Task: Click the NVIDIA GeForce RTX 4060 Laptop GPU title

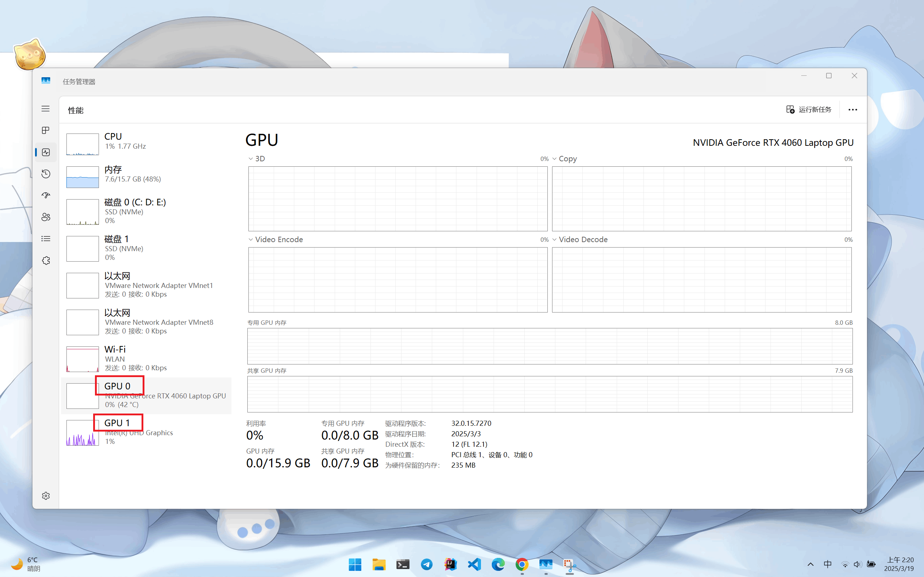Action: coord(773,143)
